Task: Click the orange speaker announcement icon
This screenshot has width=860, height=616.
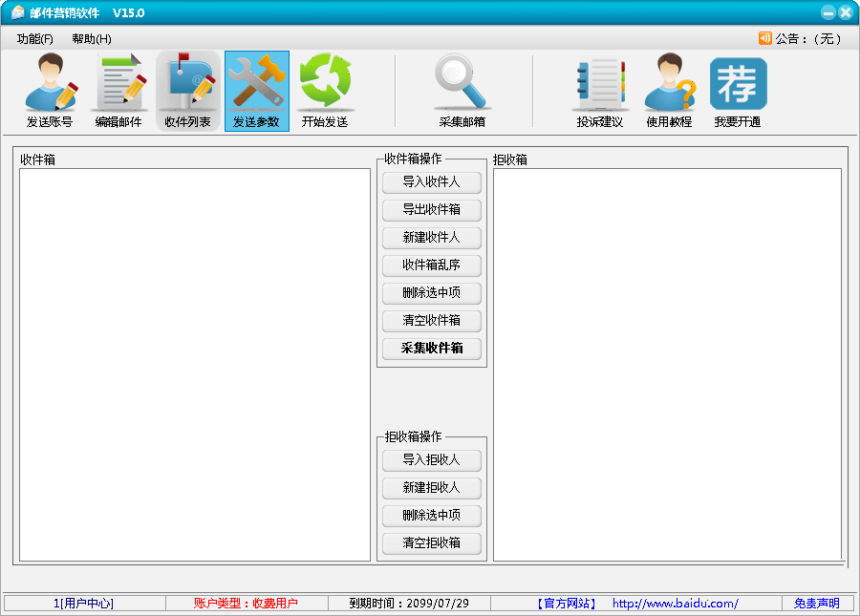Action: (764, 38)
